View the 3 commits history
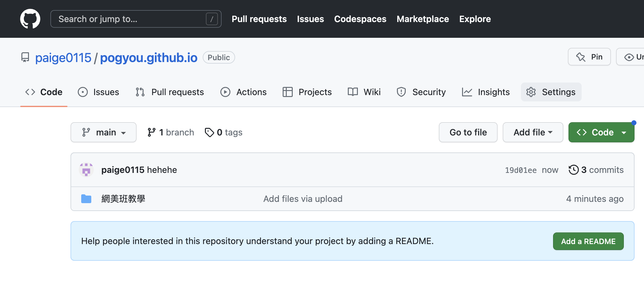The width and height of the screenshot is (644, 291). coord(596,170)
